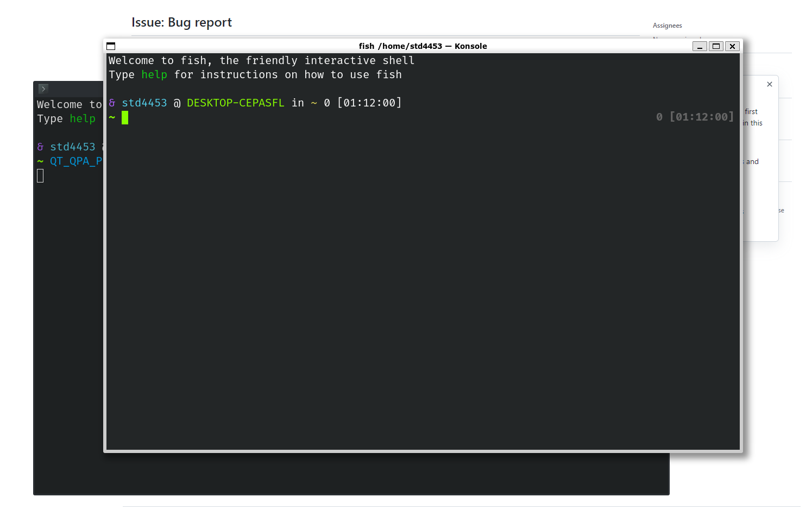Click the green help command text

[x=154, y=74]
